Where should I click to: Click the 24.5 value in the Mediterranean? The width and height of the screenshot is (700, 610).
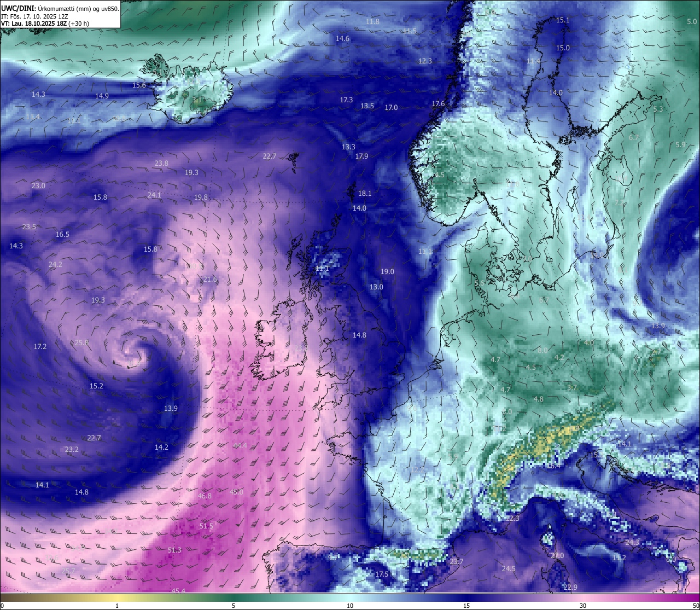point(509,568)
